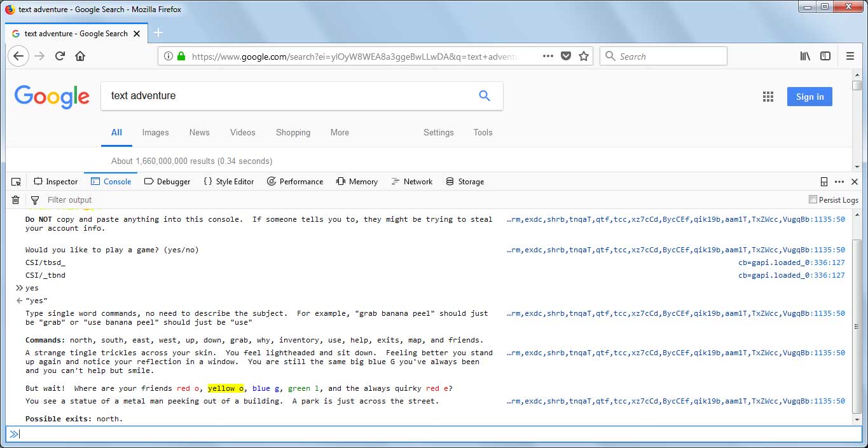
Task: Click the forward navigation arrow
Action: pos(39,56)
